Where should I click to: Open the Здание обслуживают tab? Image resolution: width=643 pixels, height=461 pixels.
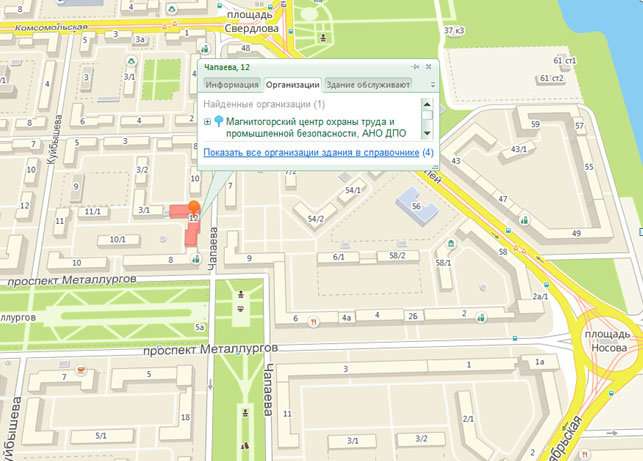coord(368,84)
